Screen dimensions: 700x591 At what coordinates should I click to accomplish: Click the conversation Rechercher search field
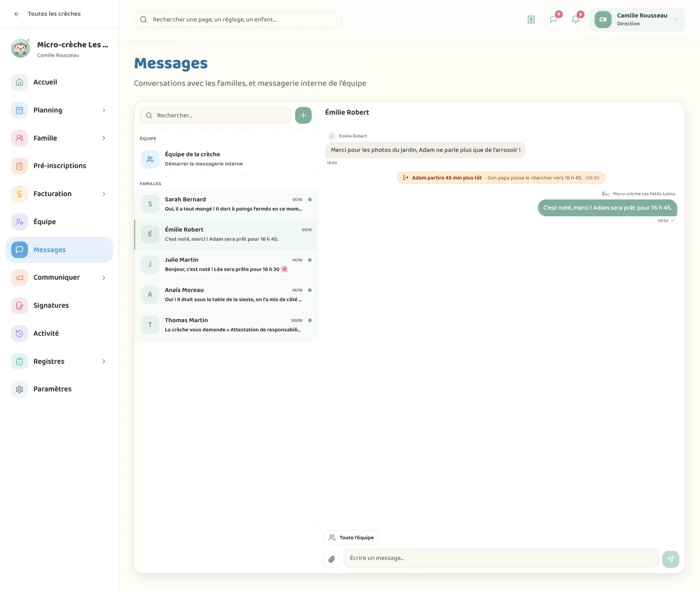pyautogui.click(x=216, y=115)
